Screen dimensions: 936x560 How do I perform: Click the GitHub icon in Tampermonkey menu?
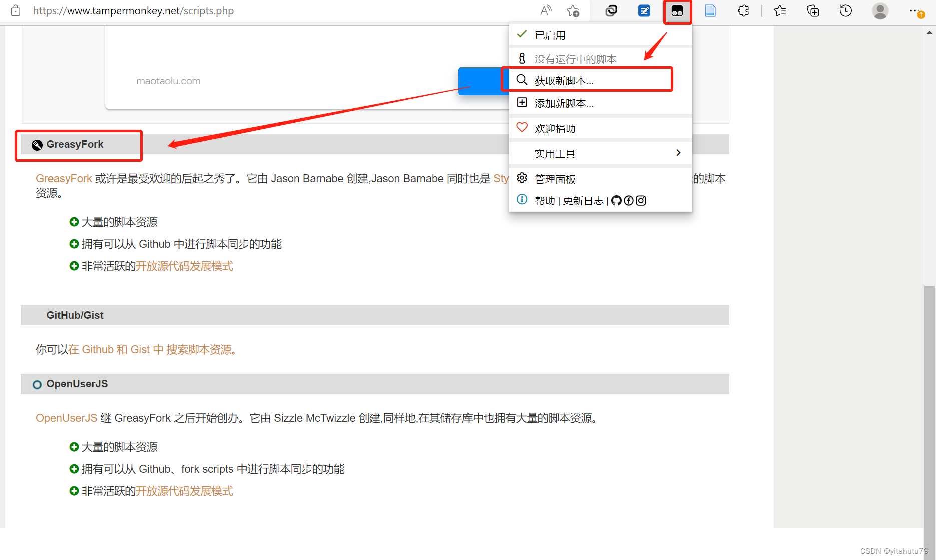tap(616, 201)
